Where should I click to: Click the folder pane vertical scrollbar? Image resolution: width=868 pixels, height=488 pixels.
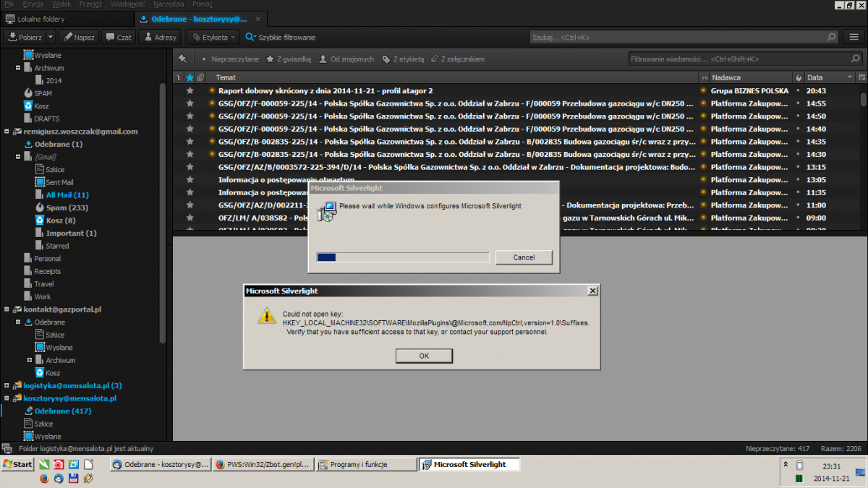point(163,213)
